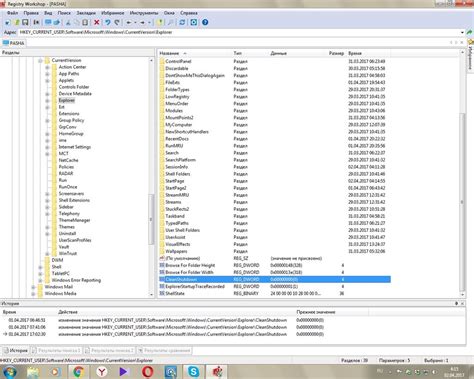Close the История panel
The width and height of the screenshot is (474, 379).
(462, 304)
